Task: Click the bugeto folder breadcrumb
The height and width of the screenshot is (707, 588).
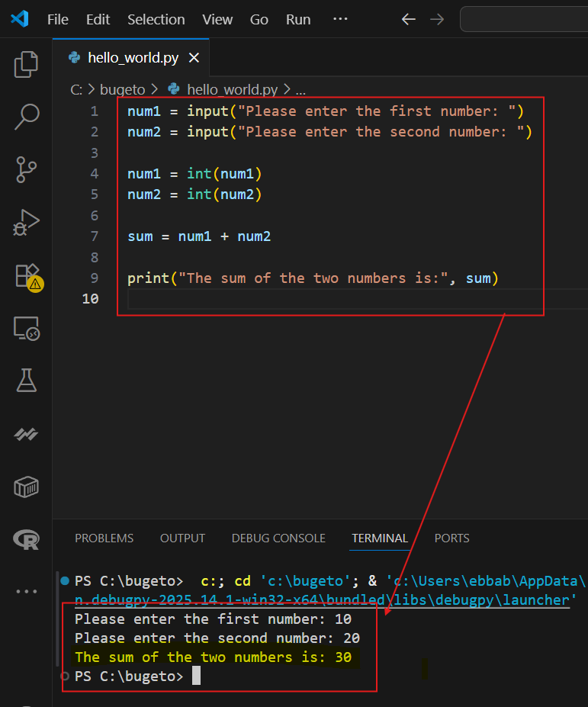Action: [x=122, y=89]
